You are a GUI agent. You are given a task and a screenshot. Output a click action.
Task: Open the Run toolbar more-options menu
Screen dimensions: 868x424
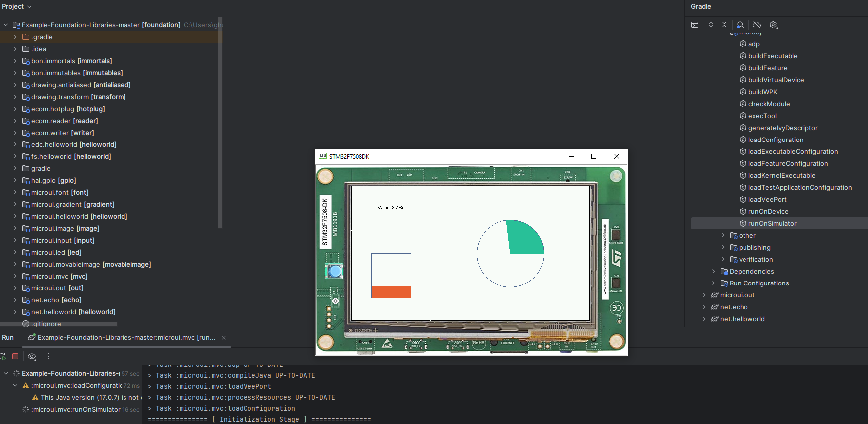click(x=48, y=356)
